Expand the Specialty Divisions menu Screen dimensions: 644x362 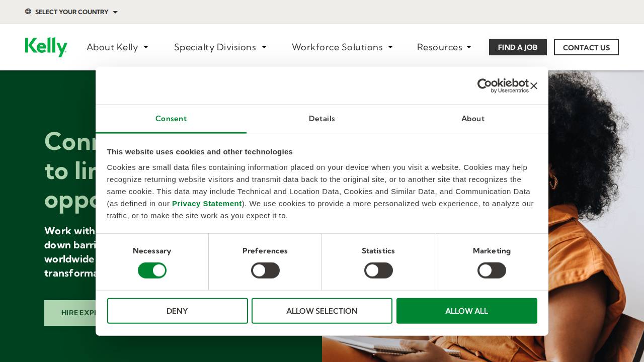(220, 47)
